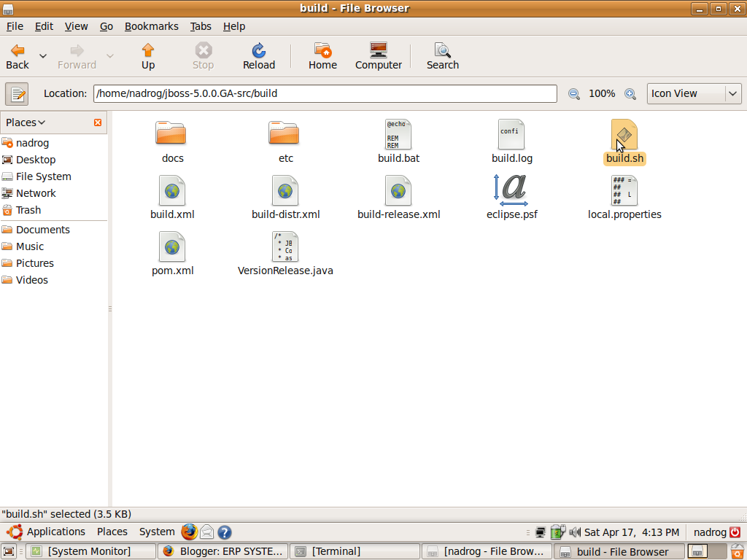Click the 100% zoom level indicator
This screenshot has width=747, height=560.
602,93
